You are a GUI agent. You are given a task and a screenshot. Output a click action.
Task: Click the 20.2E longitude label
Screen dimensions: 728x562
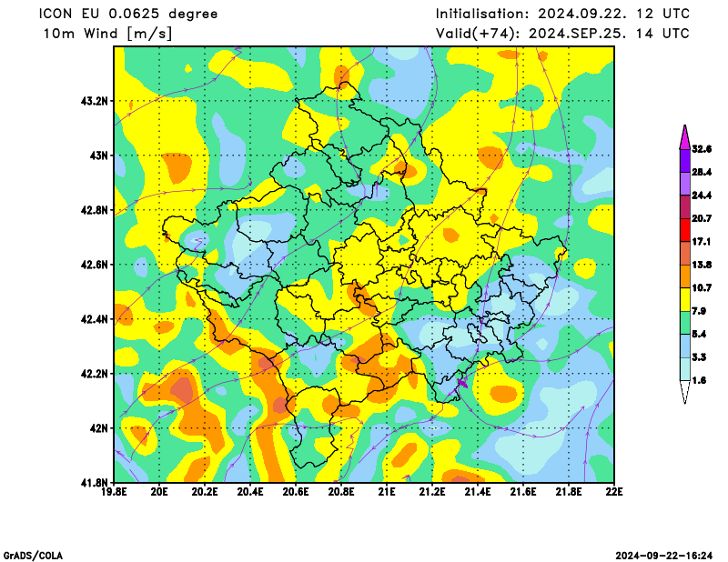click(206, 492)
